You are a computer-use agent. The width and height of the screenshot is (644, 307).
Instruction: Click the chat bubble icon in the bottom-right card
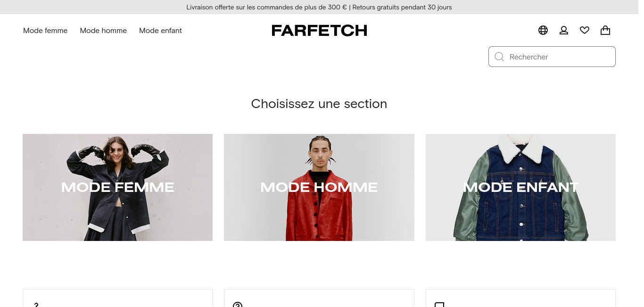click(439, 305)
